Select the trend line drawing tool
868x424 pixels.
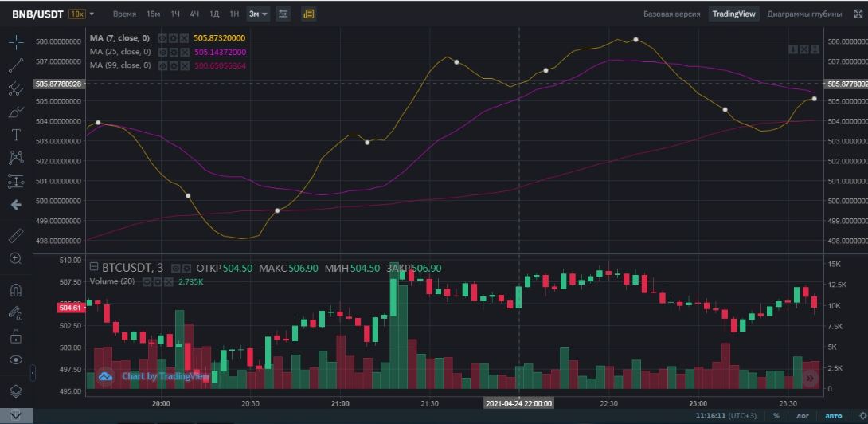(x=16, y=65)
